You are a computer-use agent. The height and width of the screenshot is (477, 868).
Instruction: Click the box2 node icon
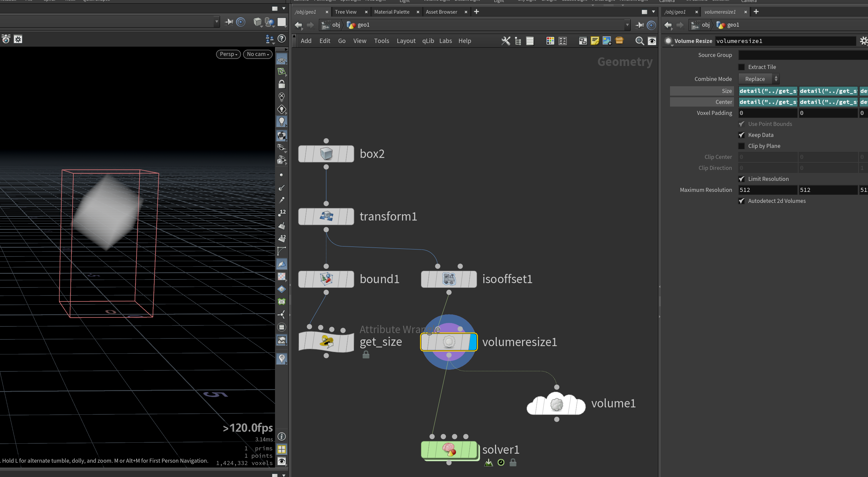tap(326, 154)
